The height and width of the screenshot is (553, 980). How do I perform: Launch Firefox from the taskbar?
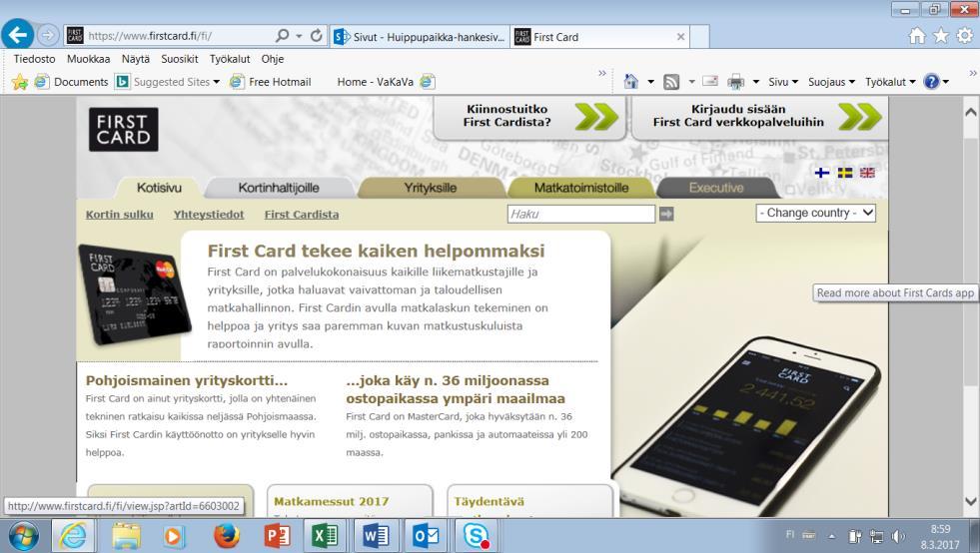(x=226, y=535)
